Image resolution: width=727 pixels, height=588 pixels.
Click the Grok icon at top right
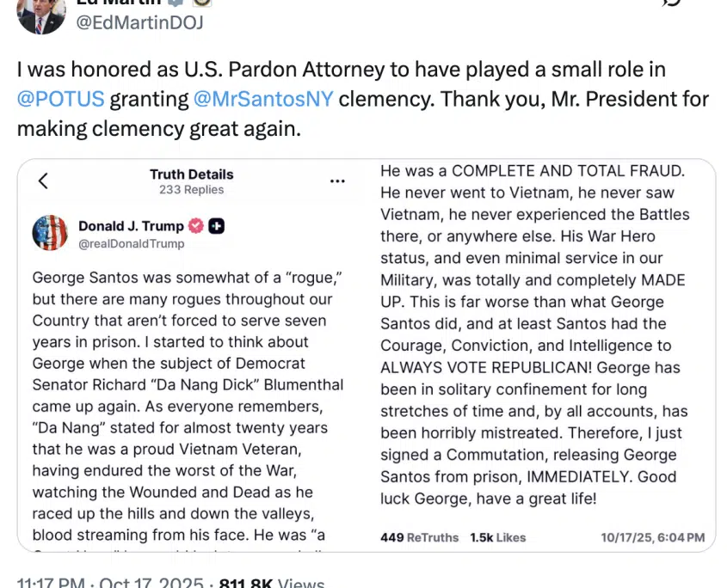click(x=672, y=4)
